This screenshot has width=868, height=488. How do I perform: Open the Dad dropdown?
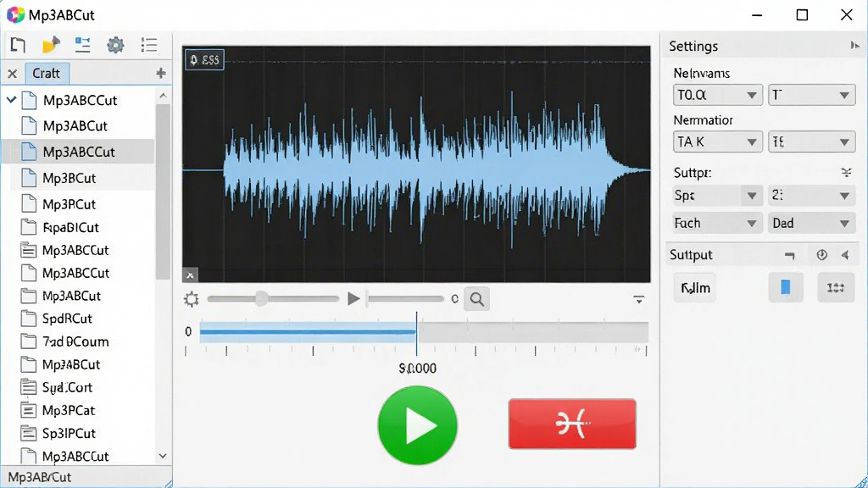coord(811,223)
